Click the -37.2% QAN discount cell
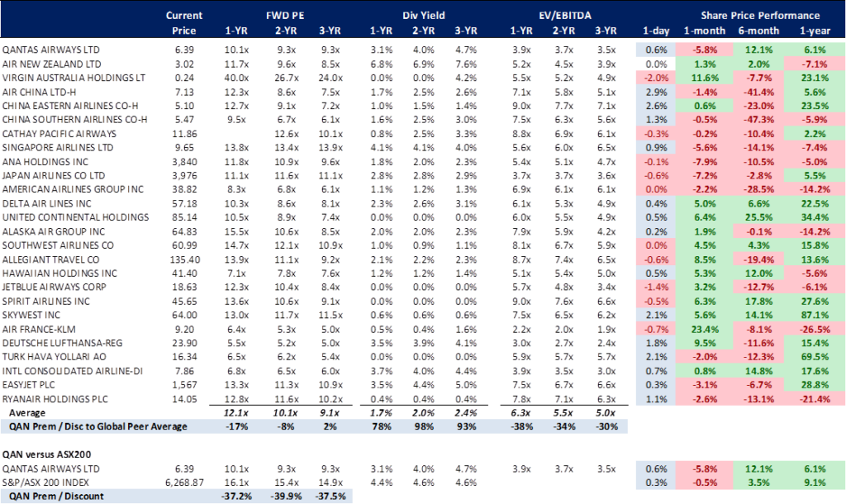 [x=236, y=497]
